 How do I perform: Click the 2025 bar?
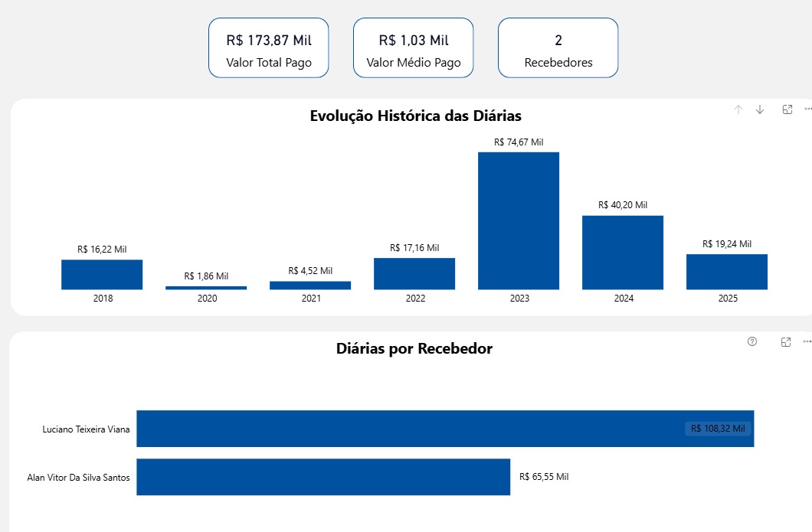(x=727, y=272)
